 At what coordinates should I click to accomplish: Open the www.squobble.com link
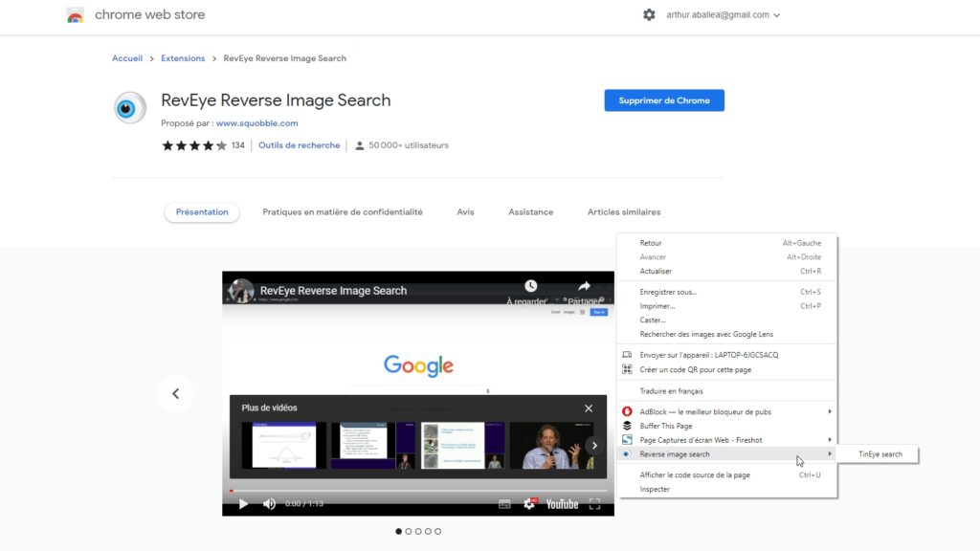point(256,122)
